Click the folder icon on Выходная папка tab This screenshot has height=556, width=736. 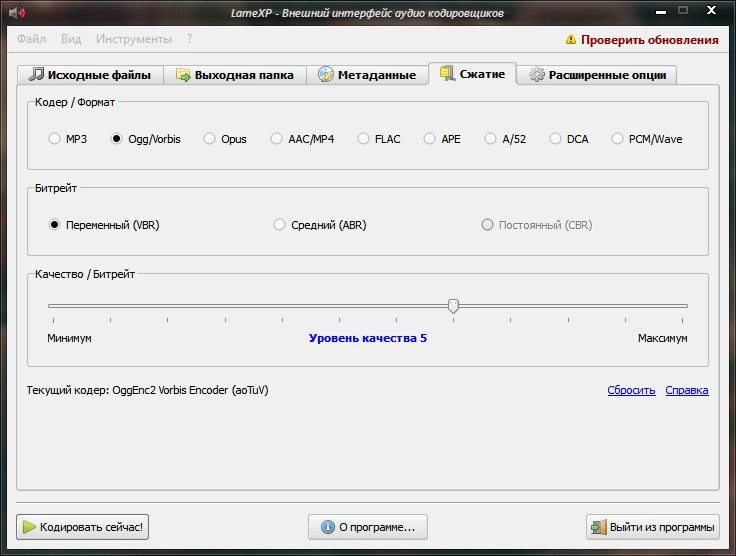[183, 75]
